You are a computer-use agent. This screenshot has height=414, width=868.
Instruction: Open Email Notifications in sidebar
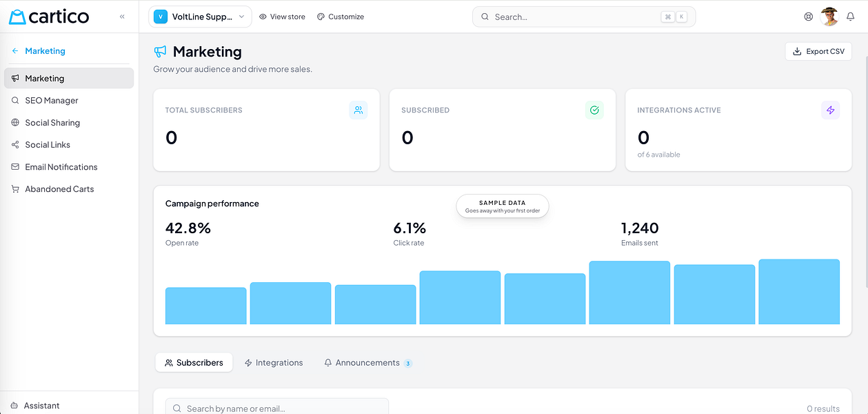(x=69, y=166)
